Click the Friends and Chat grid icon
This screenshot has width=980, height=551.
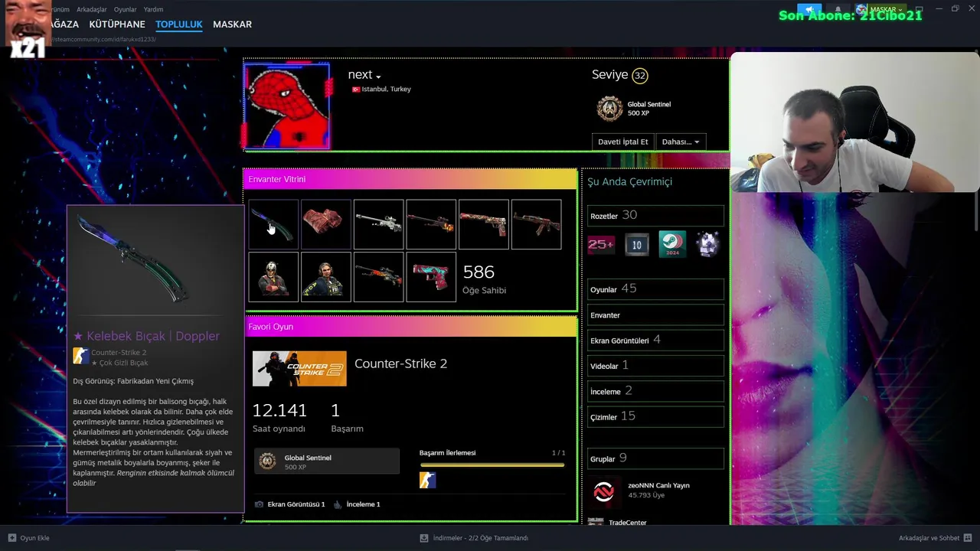[x=968, y=538]
